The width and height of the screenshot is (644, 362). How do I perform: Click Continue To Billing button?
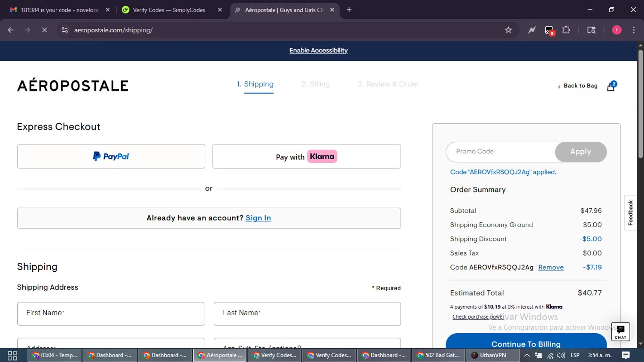(x=526, y=341)
